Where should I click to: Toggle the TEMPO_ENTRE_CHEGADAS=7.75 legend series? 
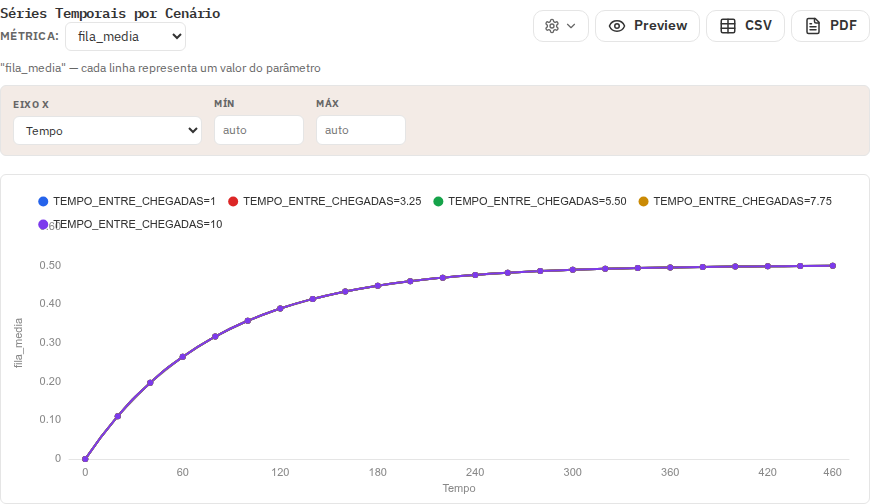click(735, 201)
